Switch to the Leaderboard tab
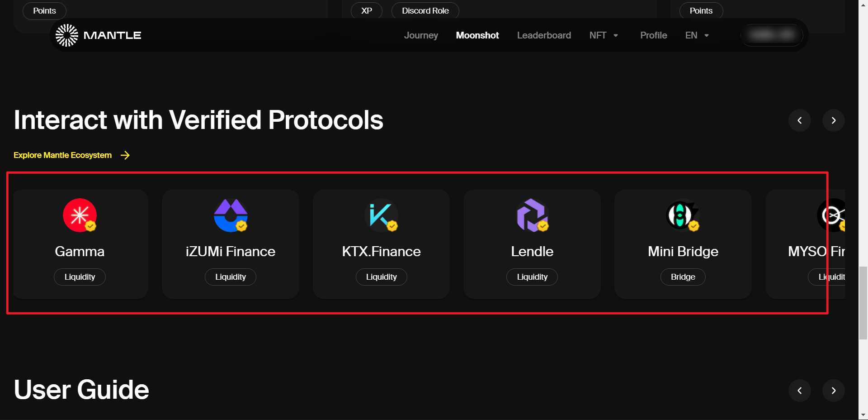868x420 pixels. pos(544,35)
